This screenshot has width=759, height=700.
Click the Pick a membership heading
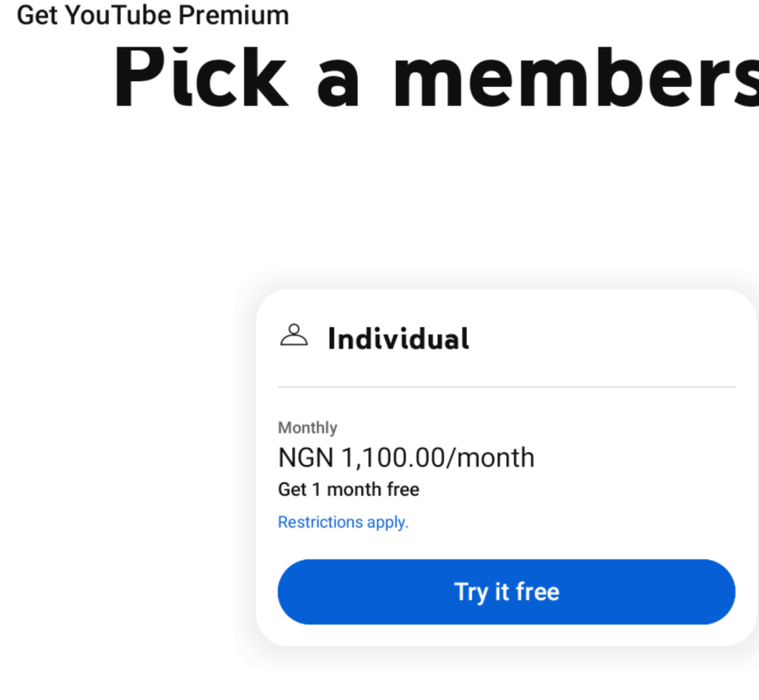click(436, 78)
